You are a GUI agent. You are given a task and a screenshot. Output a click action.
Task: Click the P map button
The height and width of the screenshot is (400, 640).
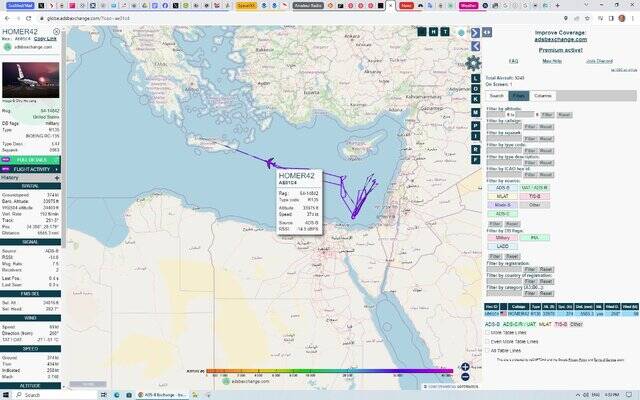point(476,125)
